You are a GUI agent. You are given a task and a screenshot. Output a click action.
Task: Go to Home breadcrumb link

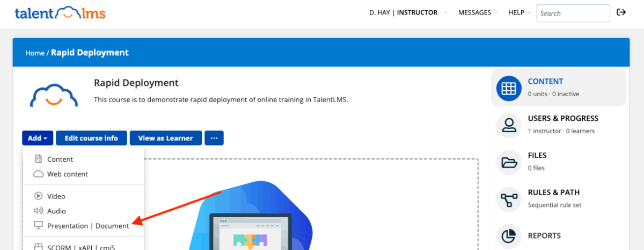(x=34, y=53)
